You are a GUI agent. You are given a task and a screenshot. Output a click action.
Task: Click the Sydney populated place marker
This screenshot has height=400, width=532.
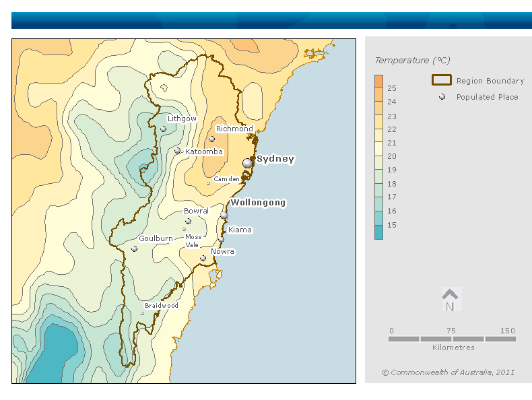[248, 164]
